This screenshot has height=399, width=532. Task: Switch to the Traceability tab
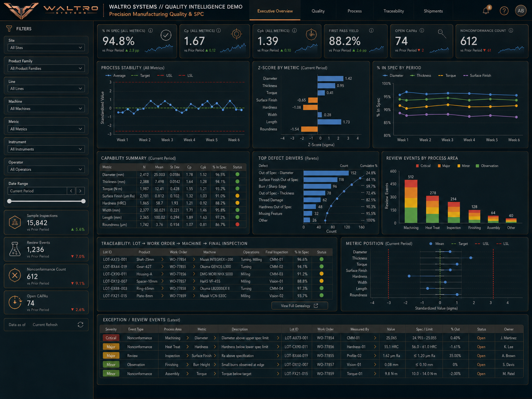pos(393,11)
